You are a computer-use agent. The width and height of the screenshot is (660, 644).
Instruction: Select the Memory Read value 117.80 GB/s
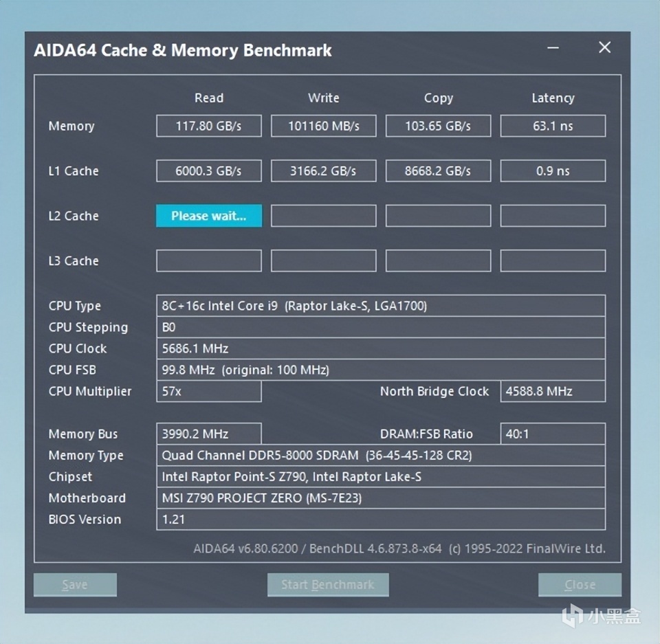[209, 126]
